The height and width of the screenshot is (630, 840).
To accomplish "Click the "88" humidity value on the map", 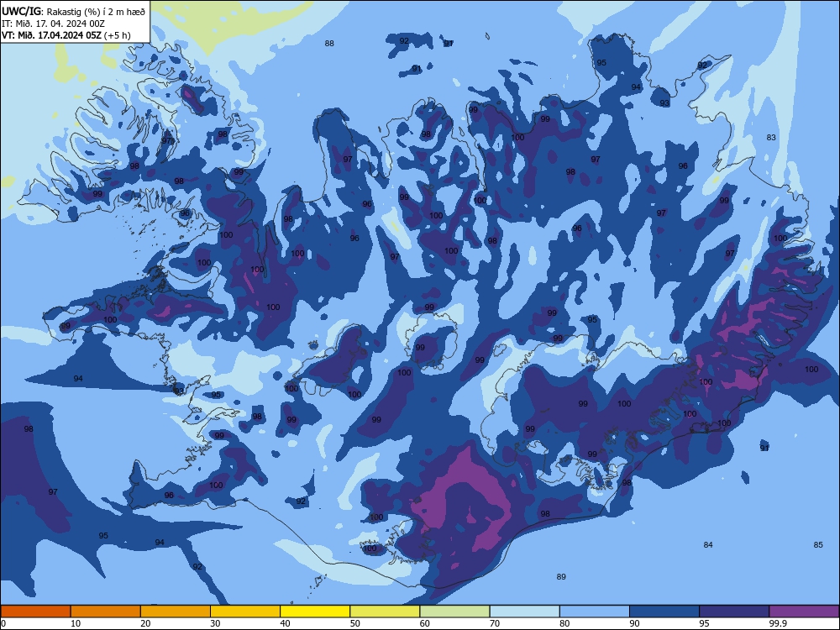I will coord(329,44).
